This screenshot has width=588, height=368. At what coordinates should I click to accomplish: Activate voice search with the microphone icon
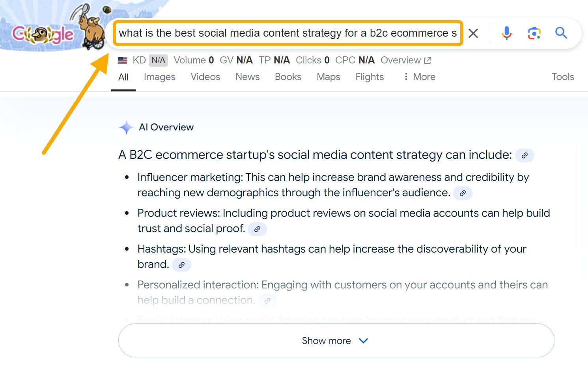[506, 33]
